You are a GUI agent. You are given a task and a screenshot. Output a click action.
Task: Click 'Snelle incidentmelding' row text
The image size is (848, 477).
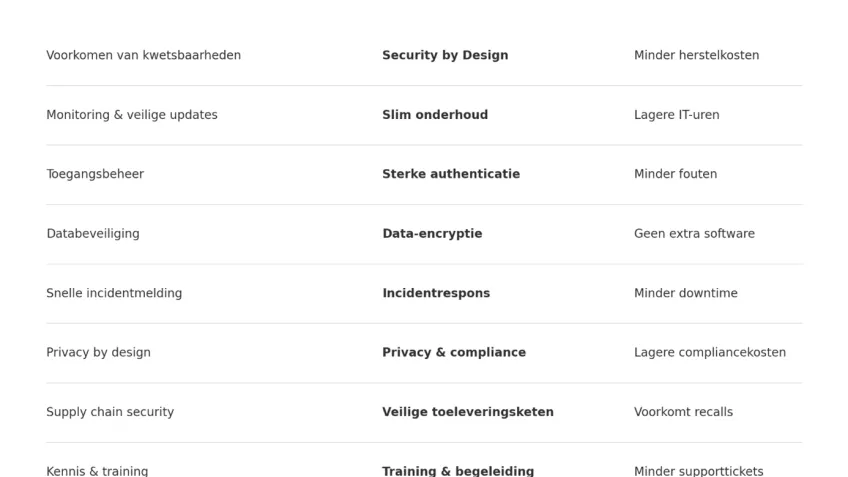pos(114,293)
